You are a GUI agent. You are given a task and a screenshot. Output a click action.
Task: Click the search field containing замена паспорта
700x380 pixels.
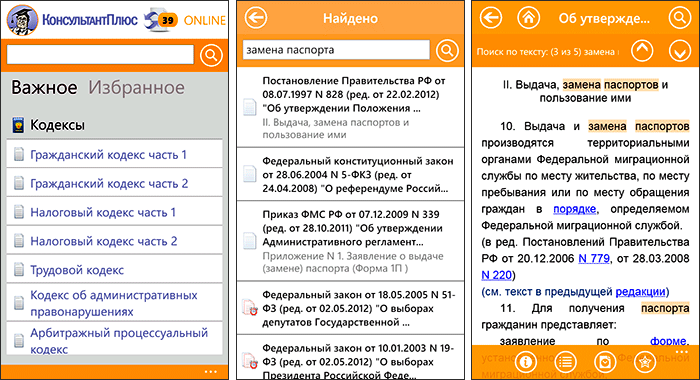click(336, 50)
